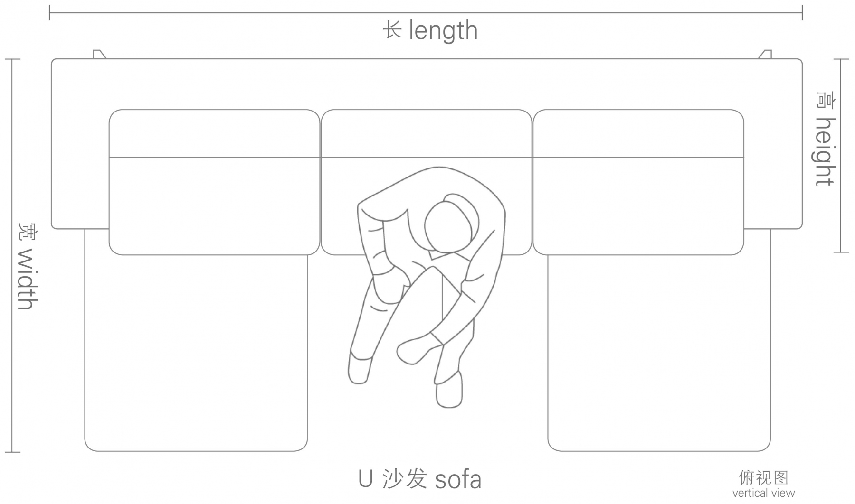Select the left chaise cushion
This screenshot has height=504, width=855.
point(196,353)
